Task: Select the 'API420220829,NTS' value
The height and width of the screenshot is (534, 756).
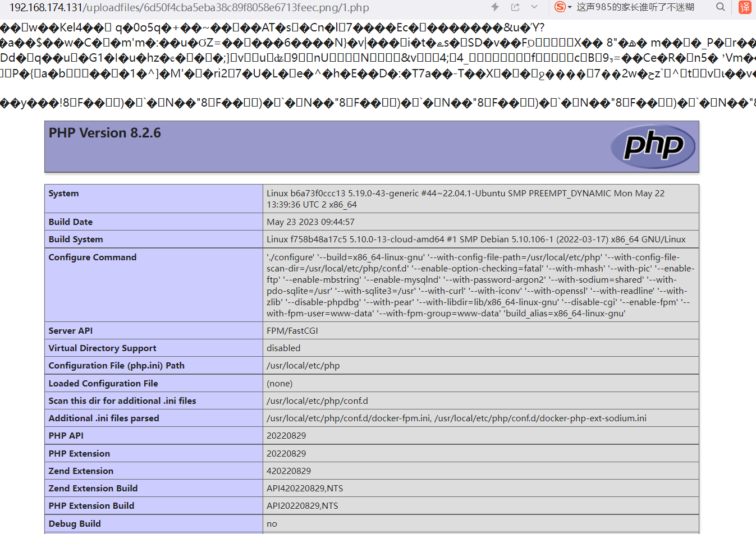Action: [x=305, y=489]
